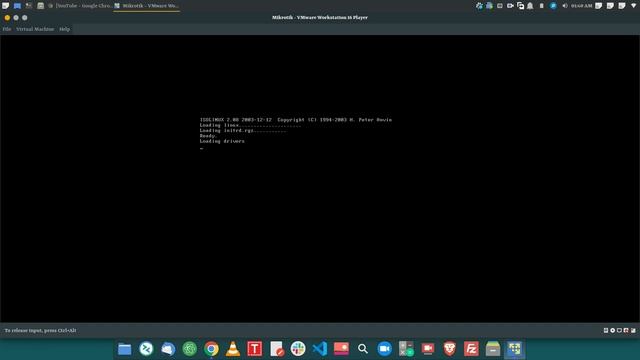Click inside the Mikrotik VM console
The image size is (640, 360).
click(x=320, y=178)
